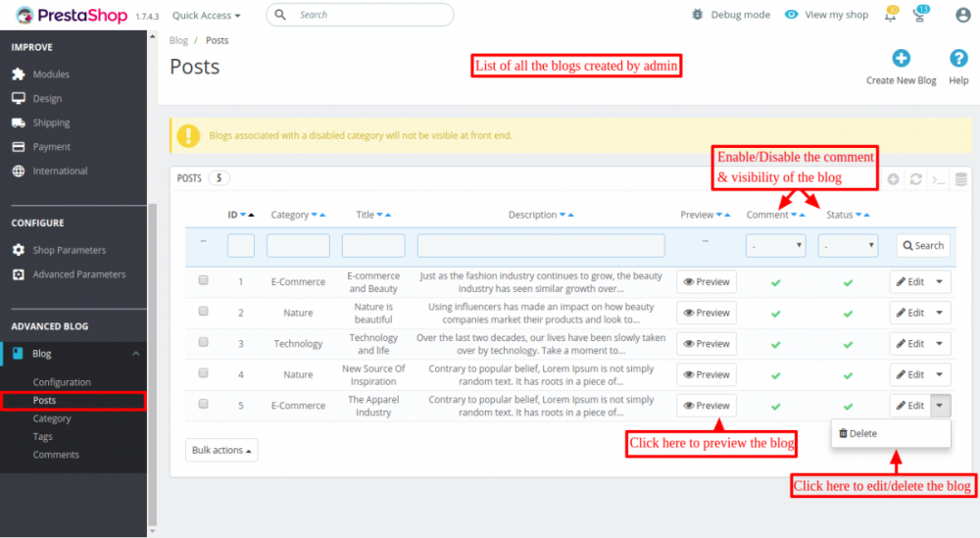The width and height of the screenshot is (980, 538).
Task: Click the add new post plus icon in panel header
Action: [893, 179]
